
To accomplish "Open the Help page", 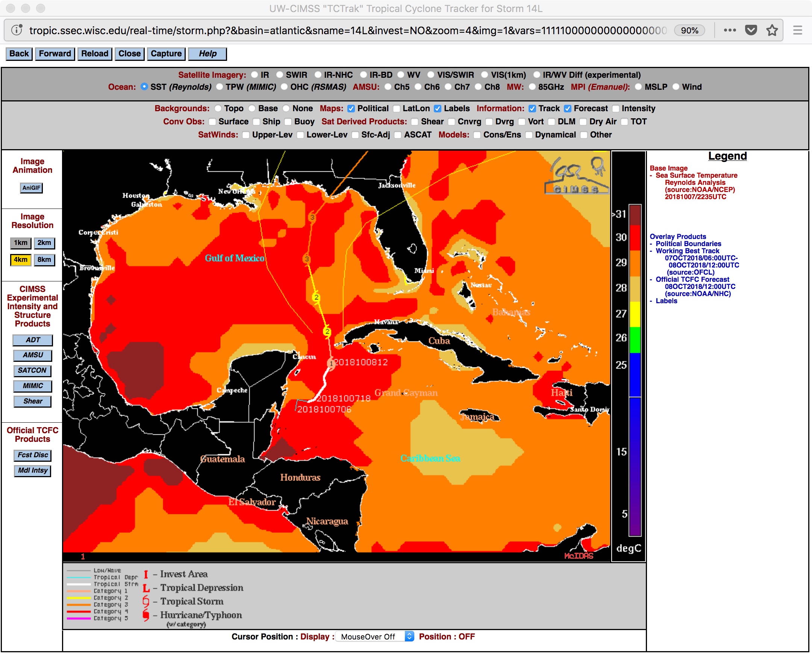I will click(x=208, y=54).
